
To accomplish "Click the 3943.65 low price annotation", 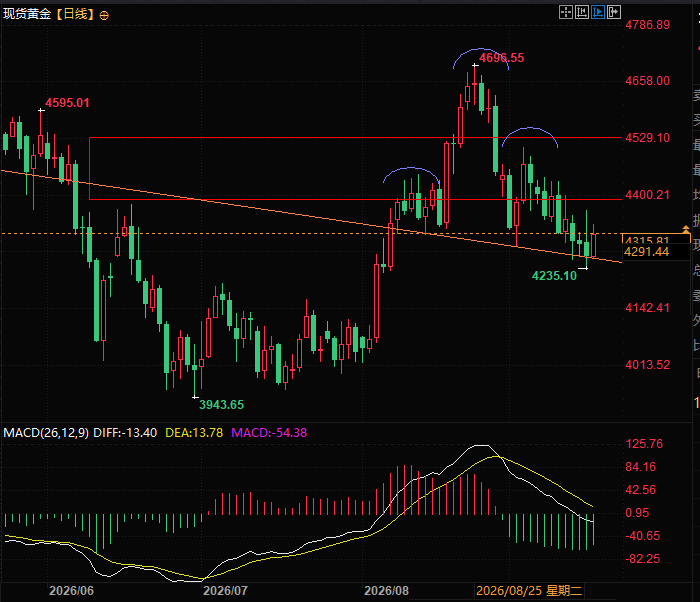I will [x=221, y=405].
